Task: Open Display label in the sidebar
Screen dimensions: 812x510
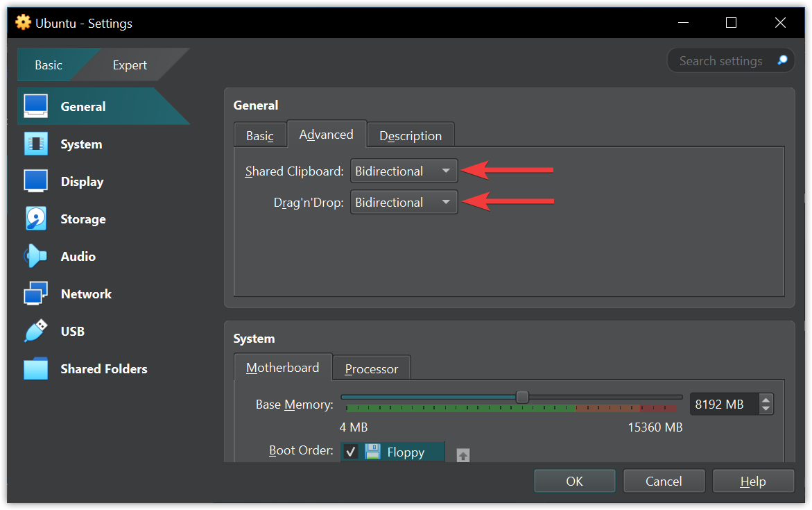Action: pyautogui.click(x=83, y=181)
